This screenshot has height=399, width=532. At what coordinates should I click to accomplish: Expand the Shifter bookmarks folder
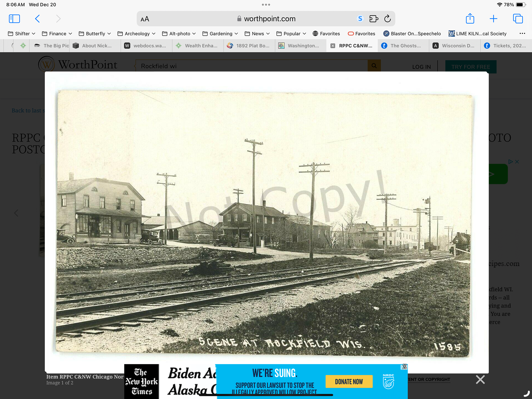(22, 34)
